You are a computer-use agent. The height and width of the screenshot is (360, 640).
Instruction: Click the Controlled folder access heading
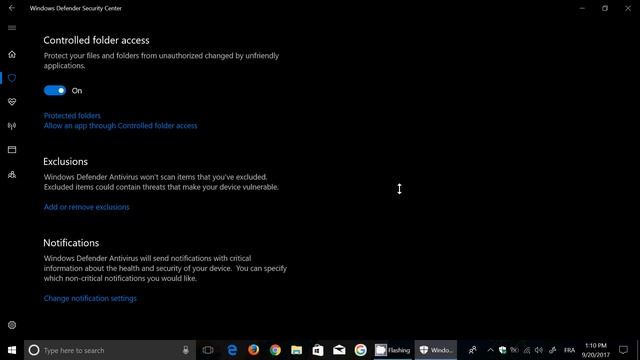pyautogui.click(x=96, y=40)
